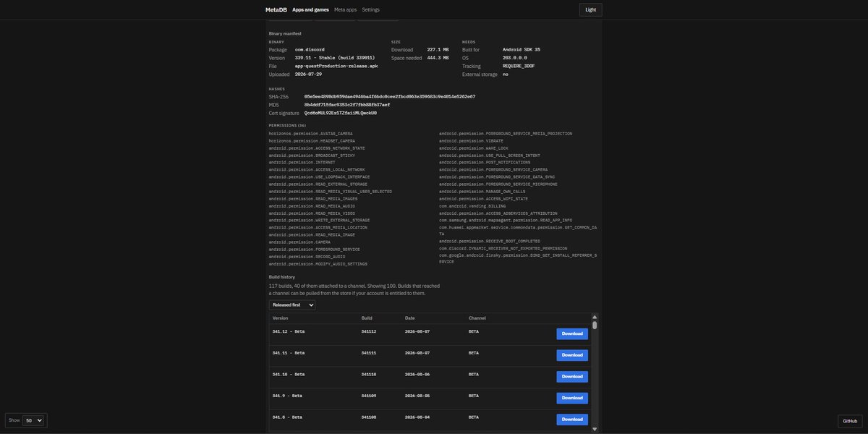Screen dimensions: 868x434
Task: Click the OS value 203.0.0.0
Action: 515,58
